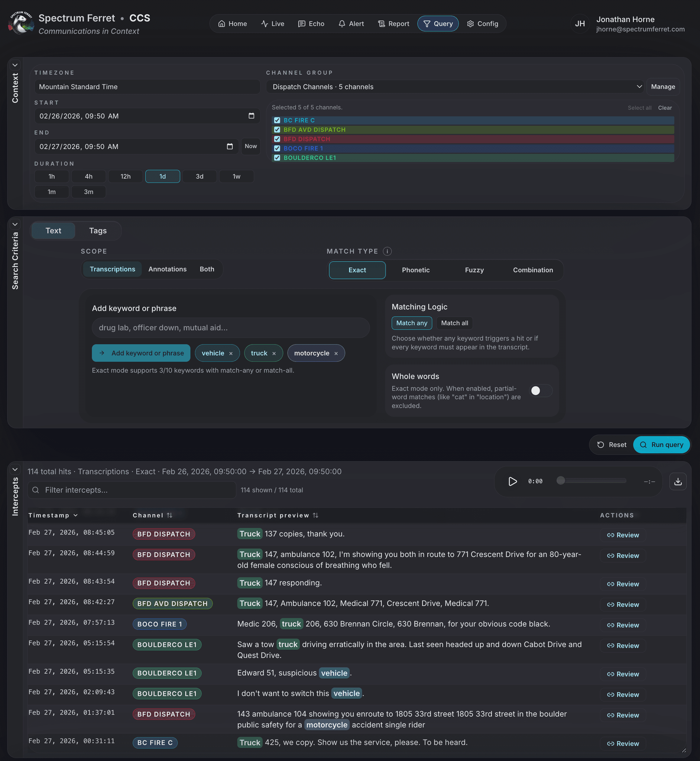Click the Filter intercepts search field
This screenshot has width=700, height=761.
coord(131,490)
